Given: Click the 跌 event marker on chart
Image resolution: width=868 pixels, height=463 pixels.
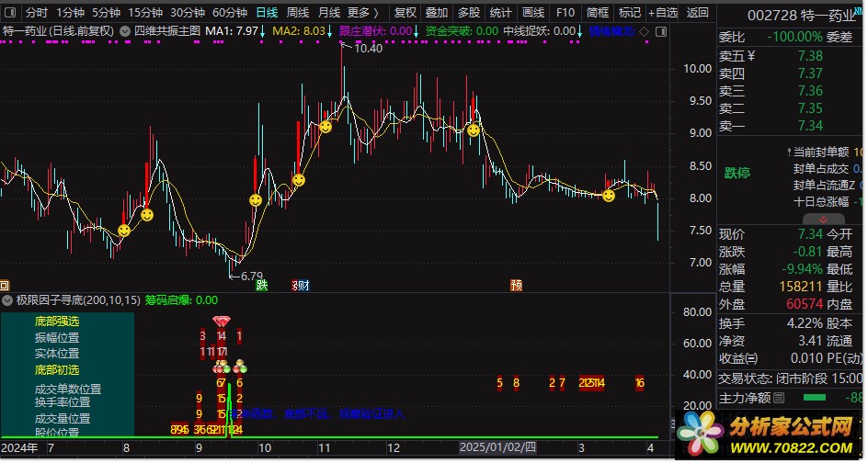Looking at the screenshot, I should click(x=261, y=286).
